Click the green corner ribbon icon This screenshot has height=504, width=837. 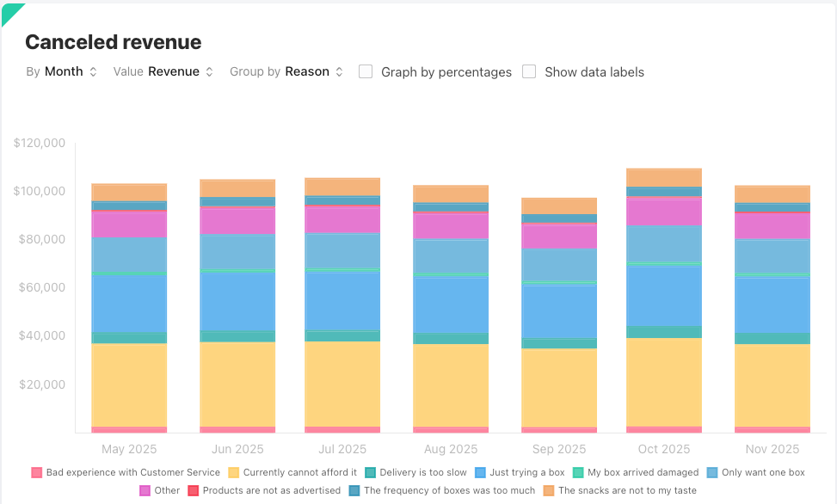(10, 10)
